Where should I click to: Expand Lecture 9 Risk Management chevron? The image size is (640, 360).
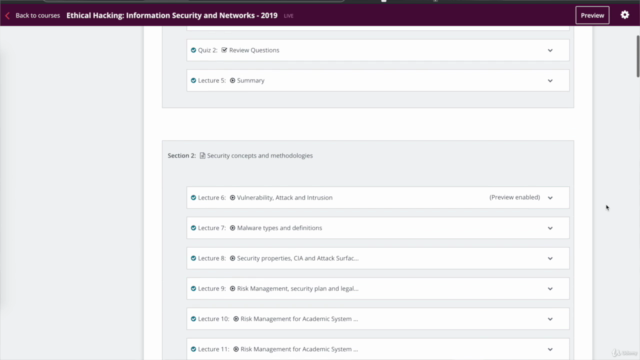[550, 289]
